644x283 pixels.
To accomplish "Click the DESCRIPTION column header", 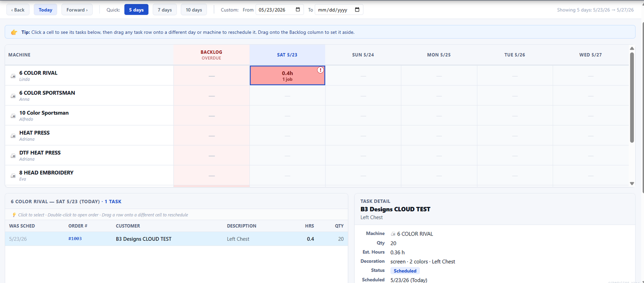I will 242,226.
